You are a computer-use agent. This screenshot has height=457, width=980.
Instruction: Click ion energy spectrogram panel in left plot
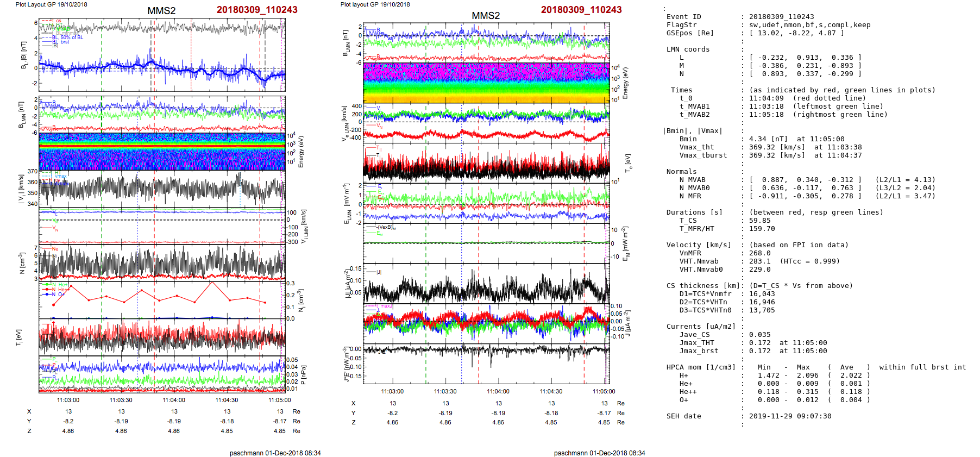[162, 152]
